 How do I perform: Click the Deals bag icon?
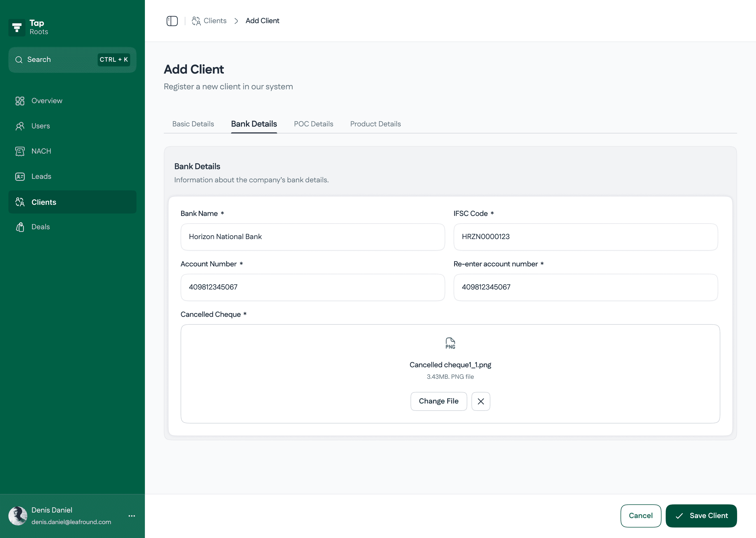(x=20, y=227)
